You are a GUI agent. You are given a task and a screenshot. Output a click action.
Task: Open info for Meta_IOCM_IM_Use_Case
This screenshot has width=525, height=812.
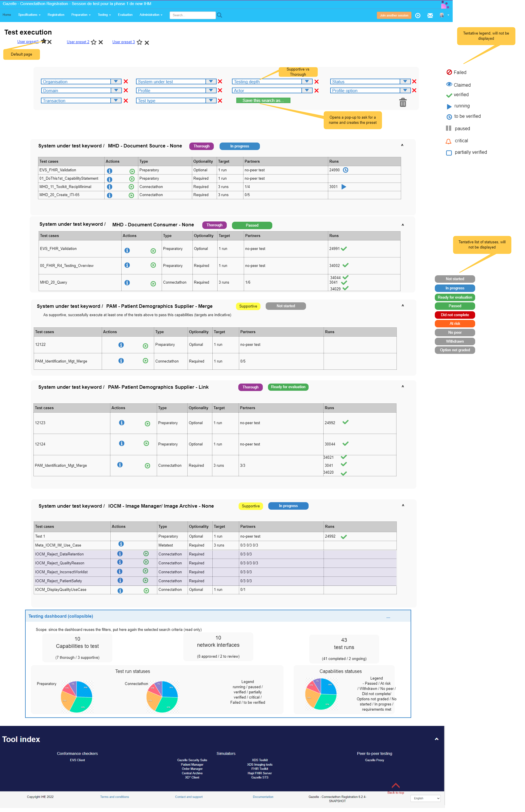pyautogui.click(x=121, y=544)
